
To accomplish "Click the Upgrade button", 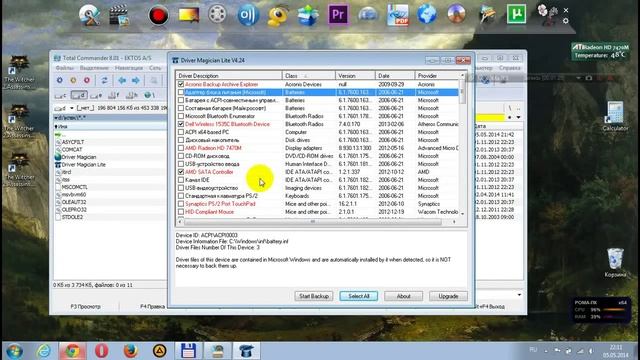I will coord(448,296).
